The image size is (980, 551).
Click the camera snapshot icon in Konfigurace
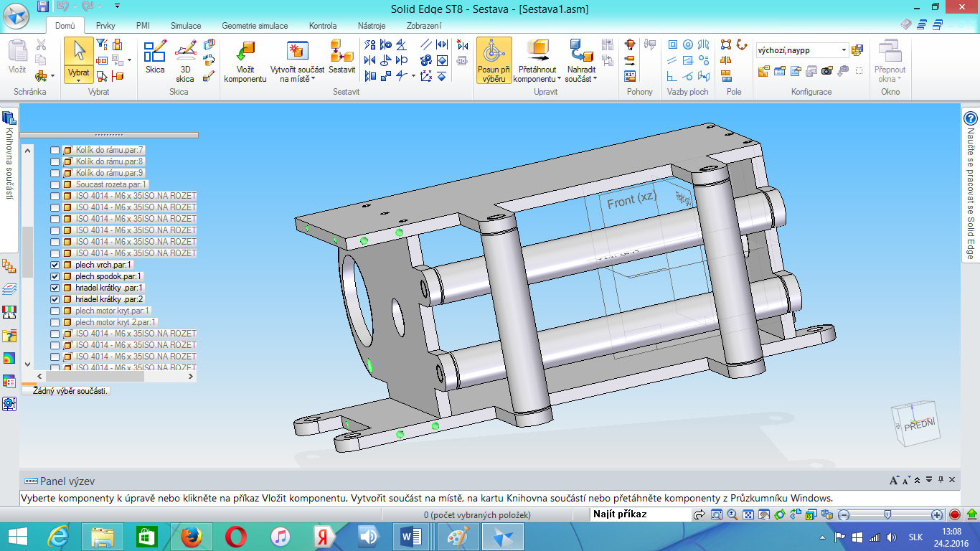tap(827, 70)
